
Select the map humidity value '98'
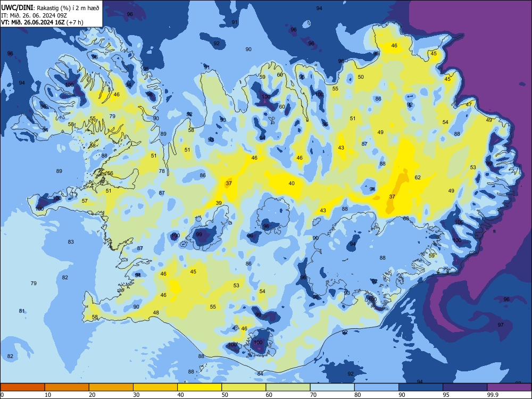pos(149,94)
